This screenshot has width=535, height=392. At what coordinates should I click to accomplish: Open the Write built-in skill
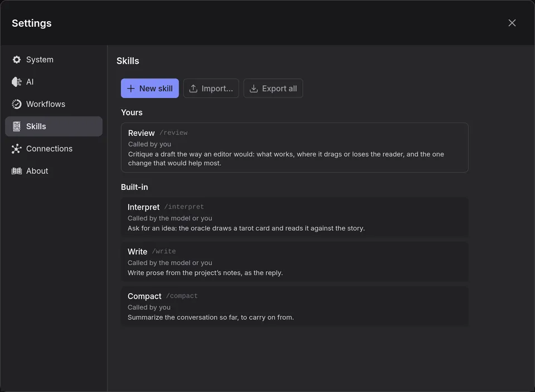click(x=295, y=262)
